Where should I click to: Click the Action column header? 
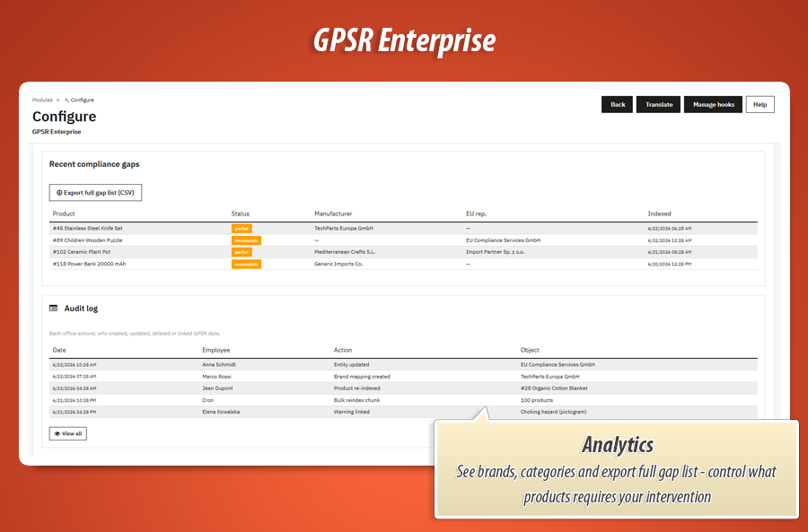[343, 350]
